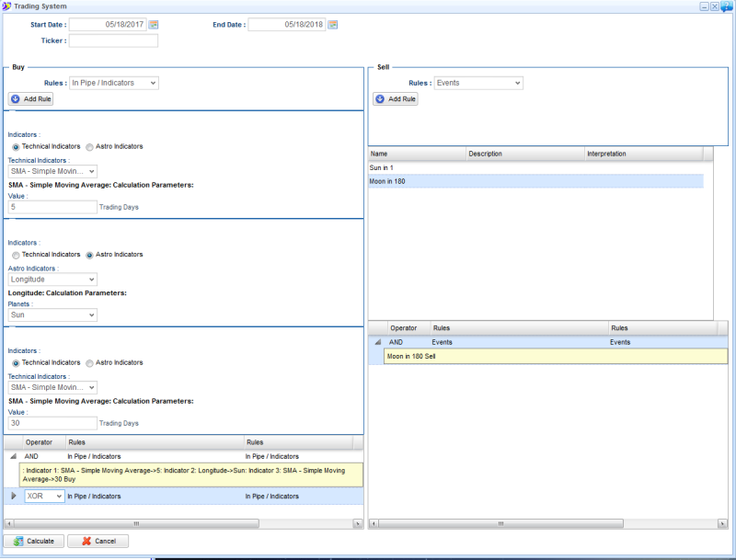The height and width of the screenshot is (560, 736).
Task: Click the help icon in title bar
Action: 727,6
